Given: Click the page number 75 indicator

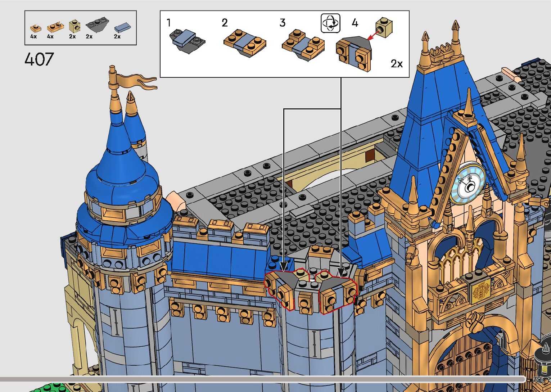Looking at the screenshot, I should 537,379.
